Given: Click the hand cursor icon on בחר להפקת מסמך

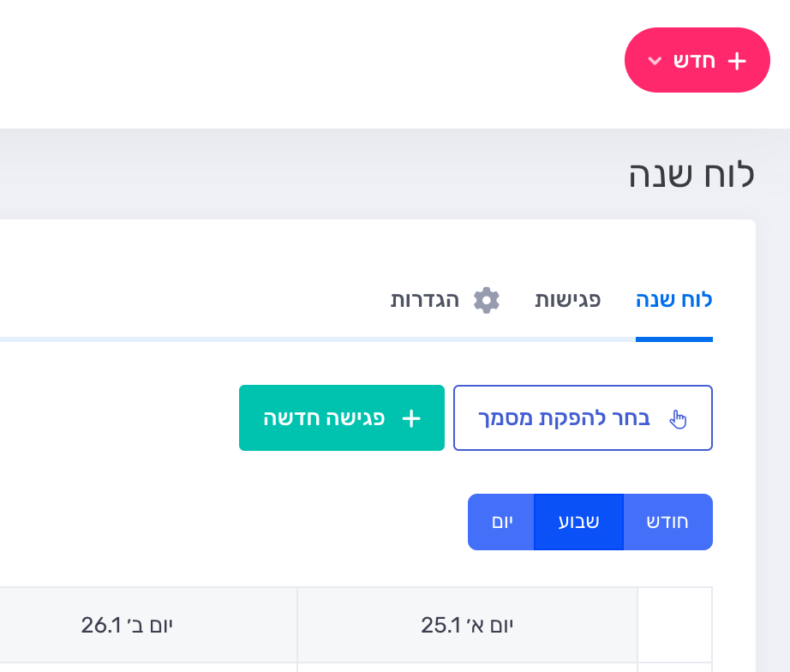Looking at the screenshot, I should pos(678,419).
